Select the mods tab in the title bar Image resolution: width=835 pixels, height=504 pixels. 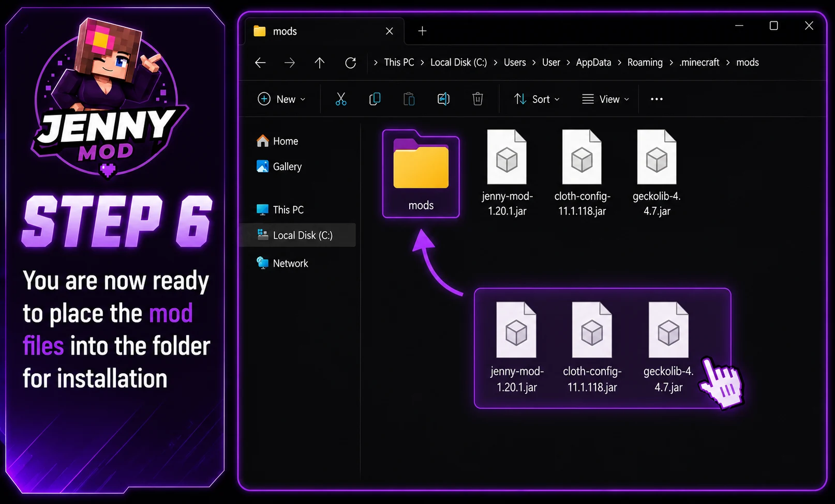click(324, 31)
